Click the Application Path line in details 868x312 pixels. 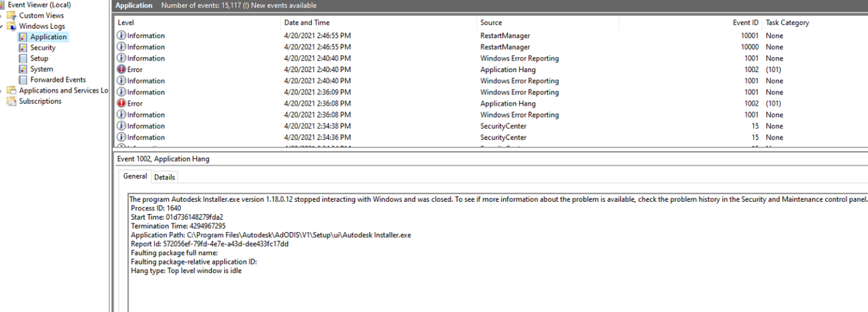(271, 235)
